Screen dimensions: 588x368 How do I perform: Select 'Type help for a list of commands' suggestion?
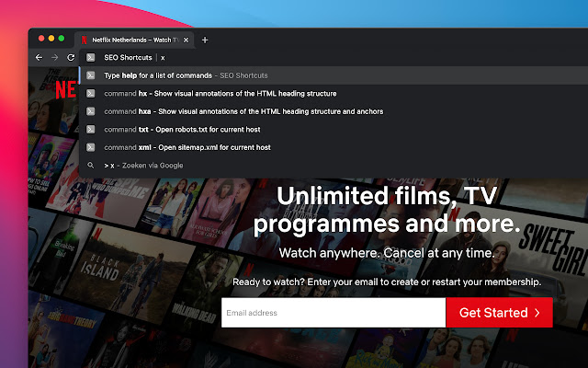point(334,75)
